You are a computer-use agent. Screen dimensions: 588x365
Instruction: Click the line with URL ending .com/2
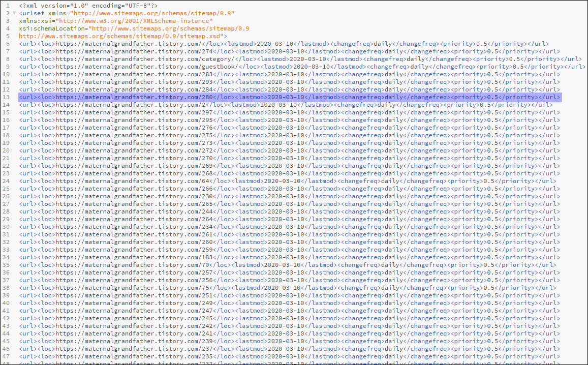point(286,105)
